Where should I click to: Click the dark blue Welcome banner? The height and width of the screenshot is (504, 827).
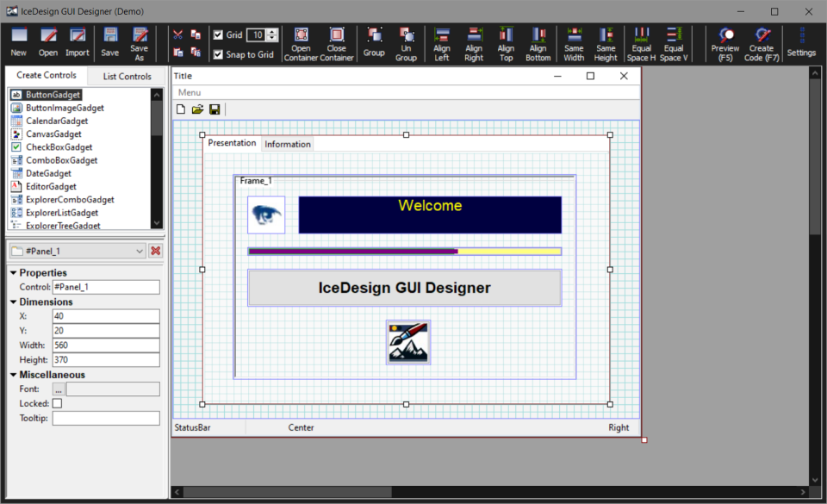click(x=430, y=215)
